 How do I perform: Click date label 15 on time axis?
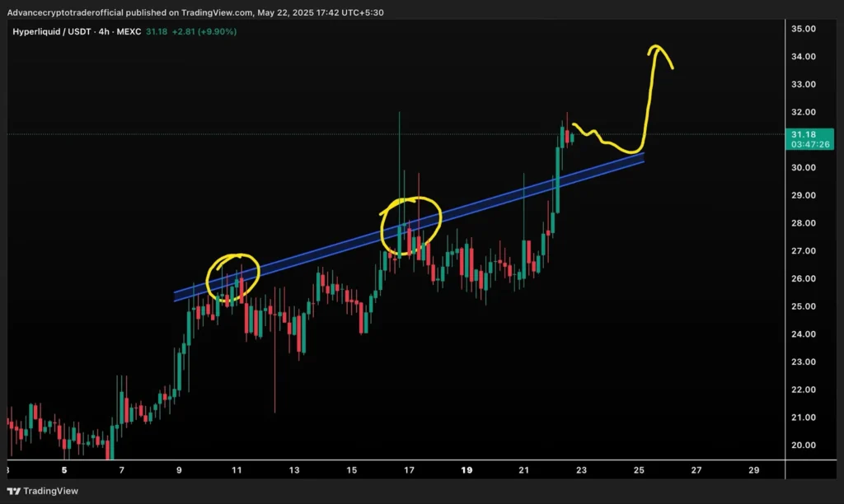tap(351, 470)
